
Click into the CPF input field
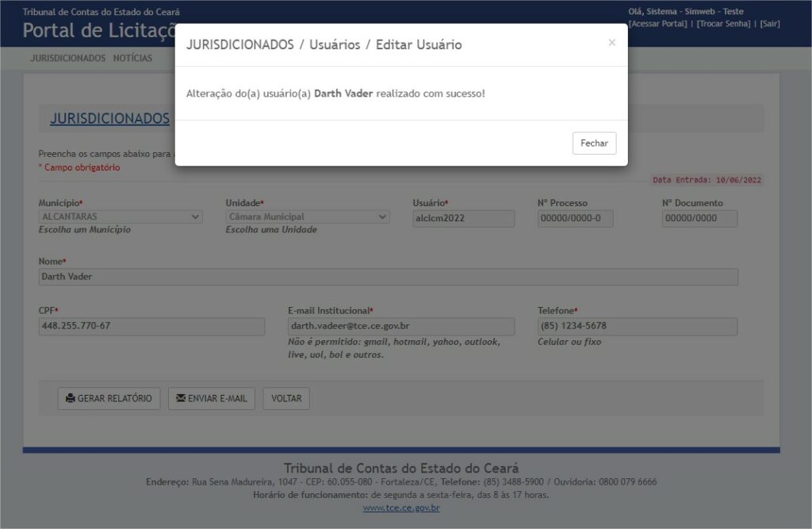[151, 327]
